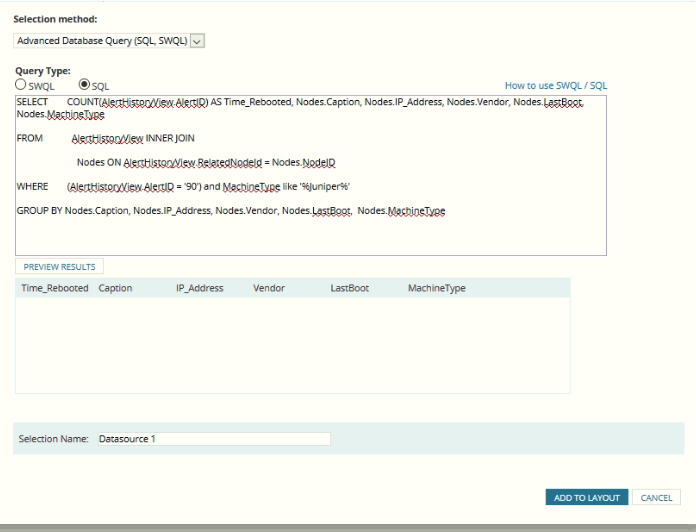Click inside the SQL query text area
Viewport: 696px width, 532px height.
tap(311, 175)
